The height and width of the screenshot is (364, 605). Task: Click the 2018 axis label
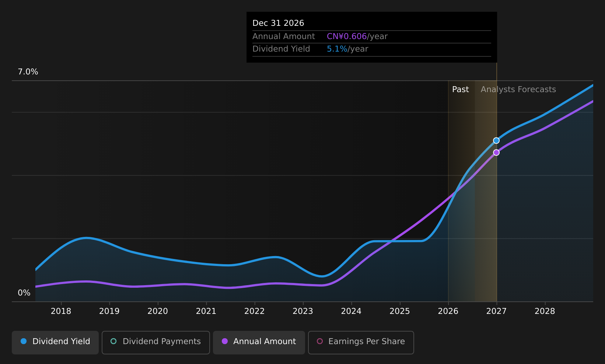pyautogui.click(x=61, y=311)
